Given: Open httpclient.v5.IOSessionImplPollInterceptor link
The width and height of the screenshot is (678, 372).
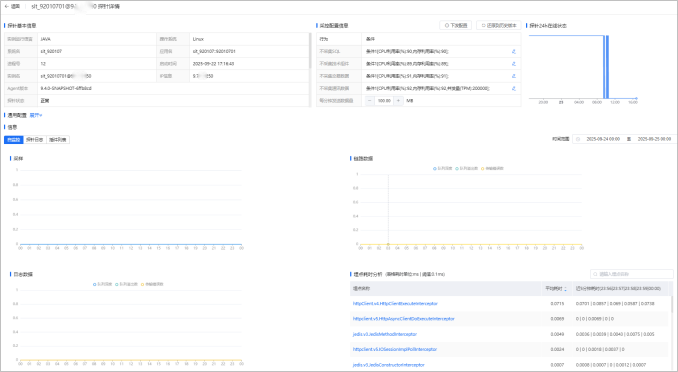Looking at the screenshot, I should point(395,350).
